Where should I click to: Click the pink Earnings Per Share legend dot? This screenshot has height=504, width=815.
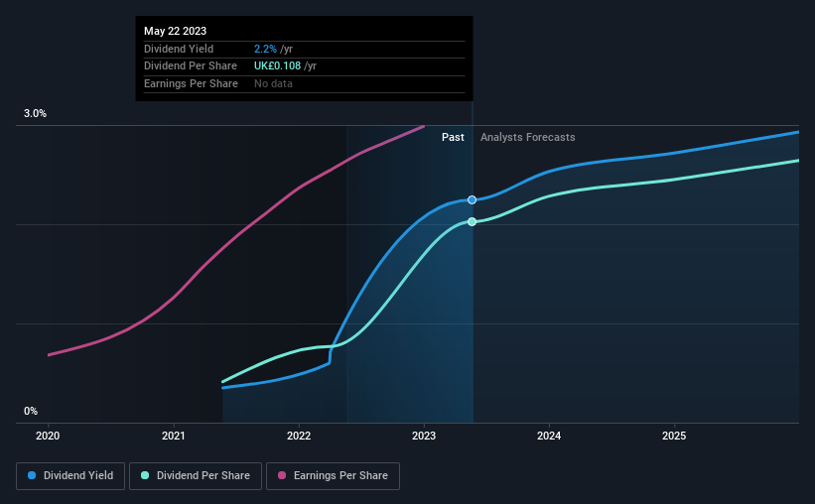pyautogui.click(x=282, y=475)
